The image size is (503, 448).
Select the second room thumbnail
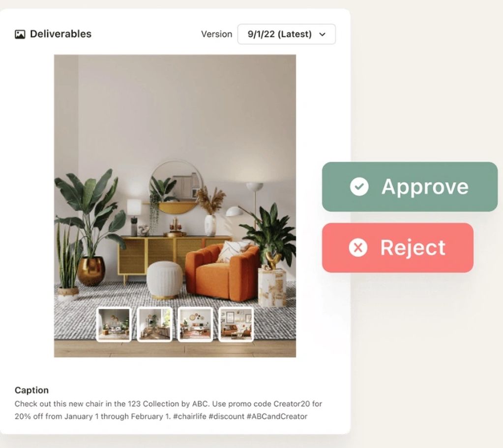pos(154,324)
